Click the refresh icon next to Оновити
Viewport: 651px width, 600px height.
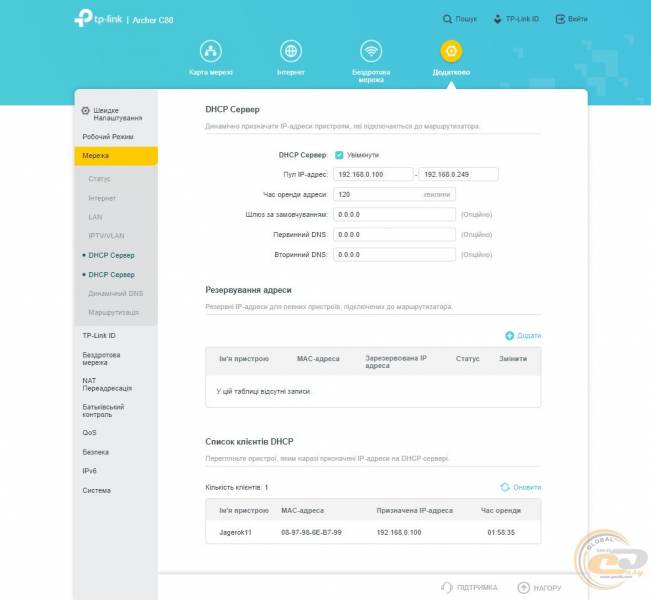(505, 487)
